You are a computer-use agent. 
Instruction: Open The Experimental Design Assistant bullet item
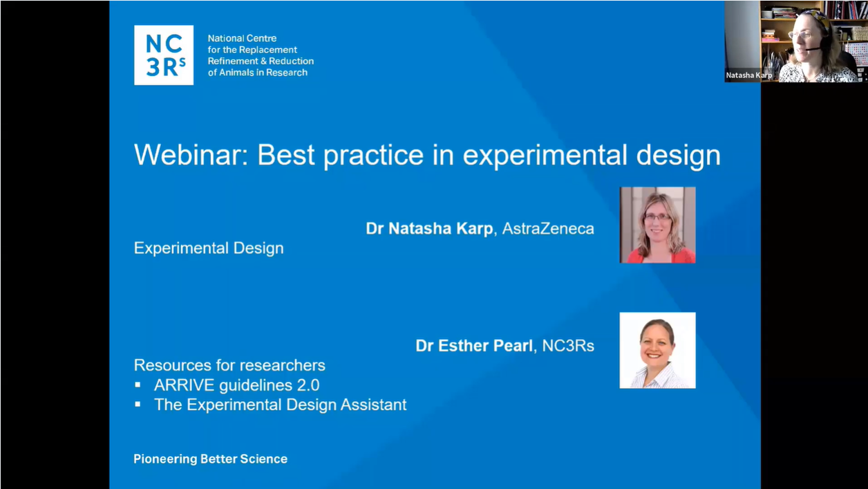point(280,405)
